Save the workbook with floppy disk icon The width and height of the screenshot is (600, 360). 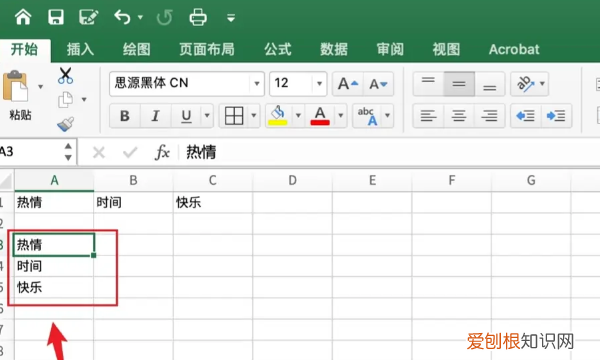[x=56, y=17]
